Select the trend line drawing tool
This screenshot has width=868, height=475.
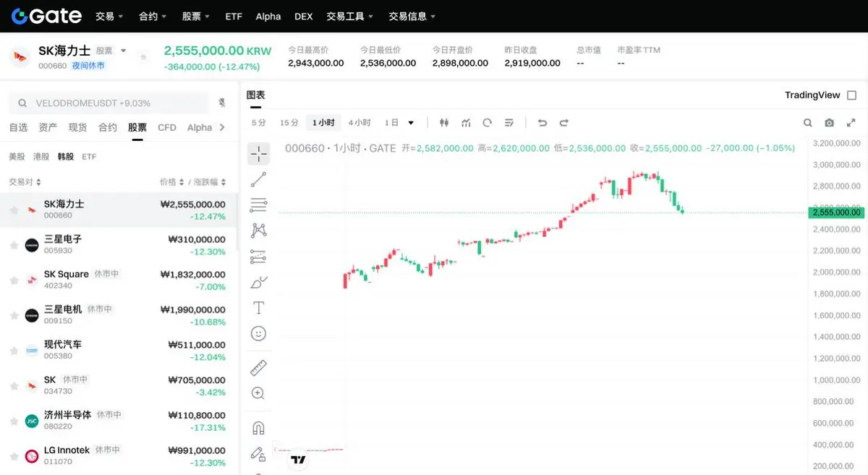pos(258,179)
